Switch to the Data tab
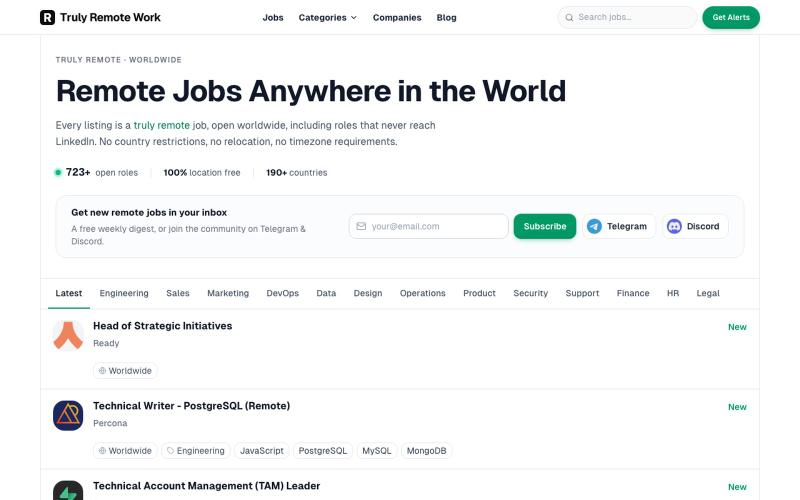The image size is (800, 500). pos(326,293)
